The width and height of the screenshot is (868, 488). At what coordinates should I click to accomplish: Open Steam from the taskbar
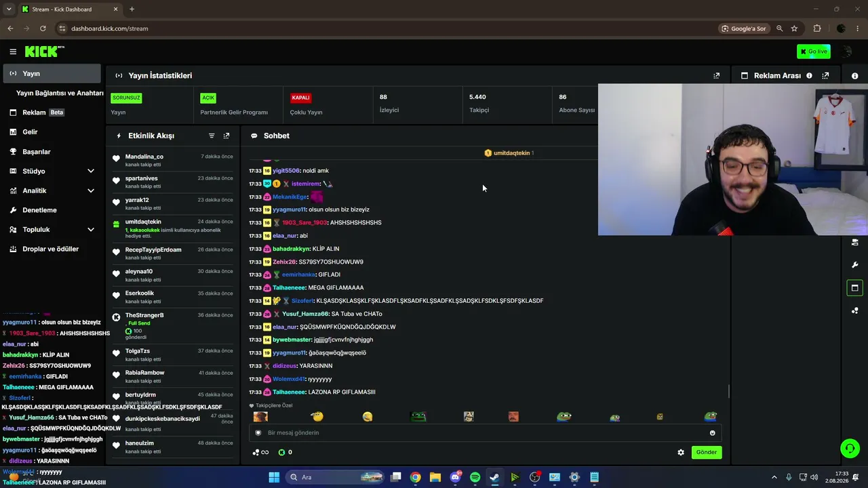click(x=494, y=477)
